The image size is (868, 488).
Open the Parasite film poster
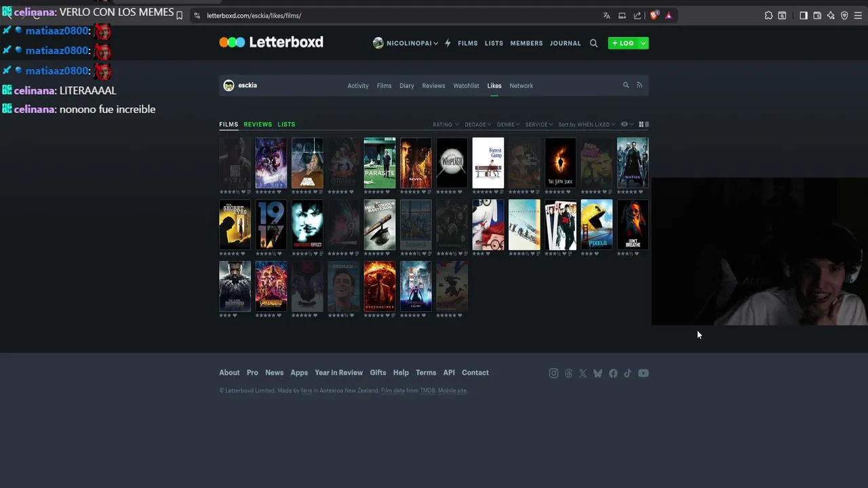(x=380, y=163)
